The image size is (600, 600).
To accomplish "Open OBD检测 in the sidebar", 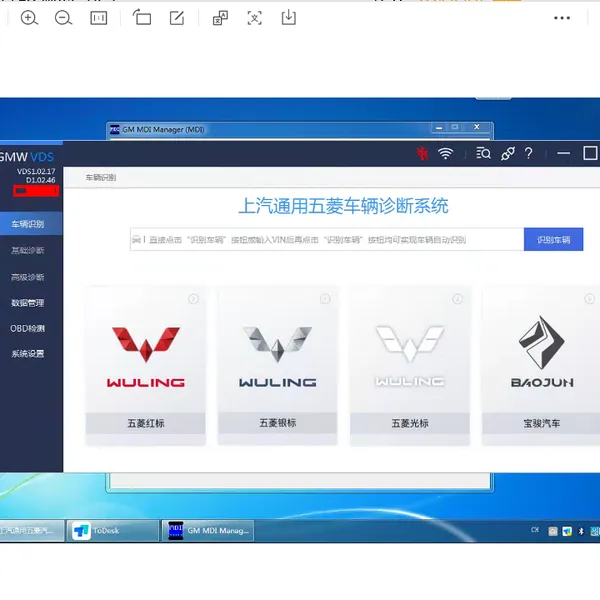I will [28, 328].
